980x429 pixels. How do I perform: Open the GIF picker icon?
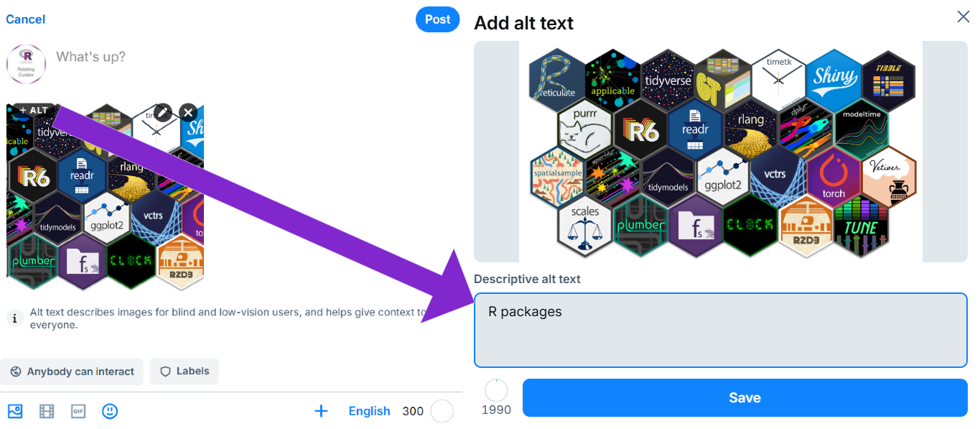[78, 411]
